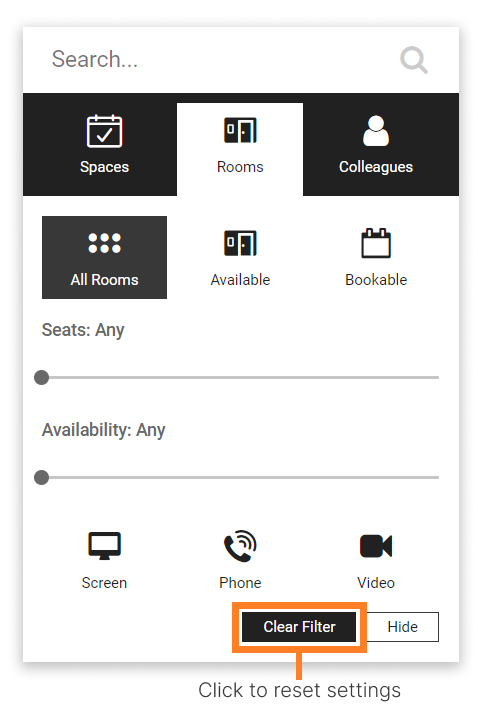Click the Rooms tab label text
The width and height of the screenshot is (487, 709).
[x=240, y=167]
